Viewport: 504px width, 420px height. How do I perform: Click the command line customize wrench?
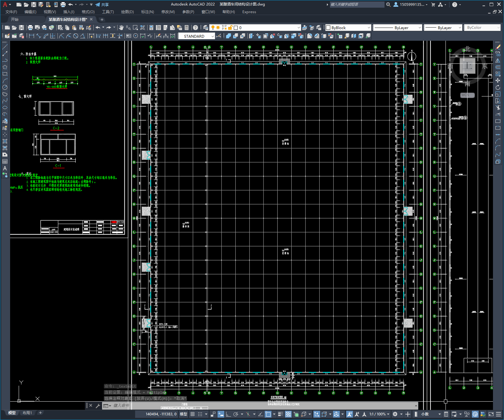[98, 406]
